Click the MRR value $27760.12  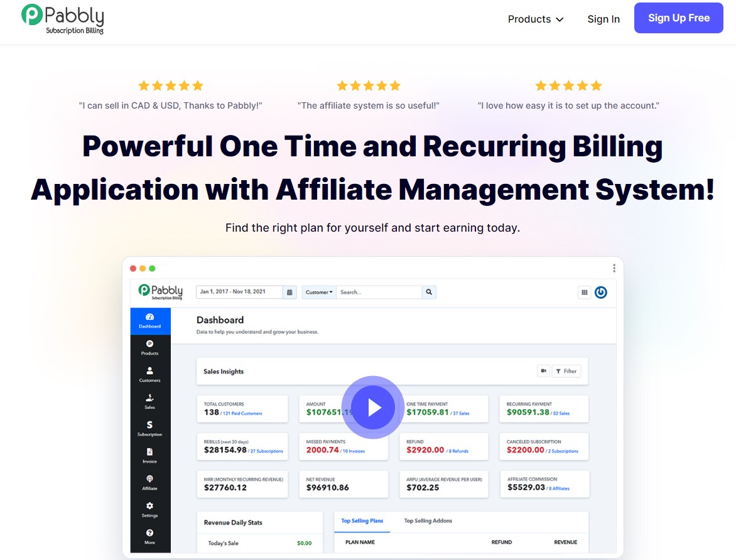click(x=225, y=488)
